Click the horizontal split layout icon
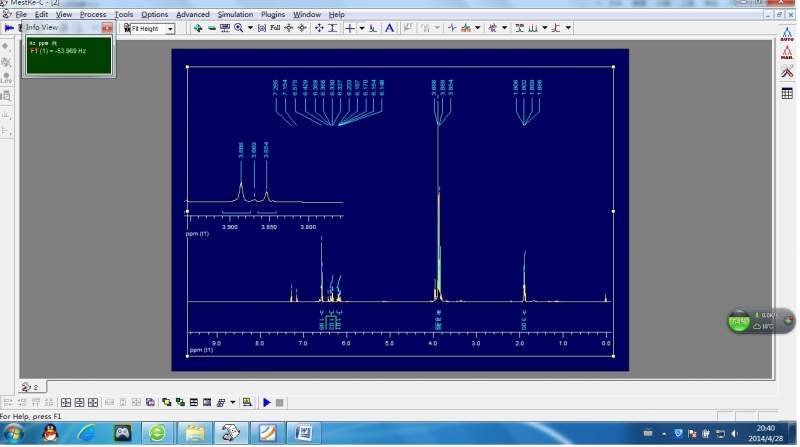The width and height of the screenshot is (800, 447). [193, 403]
